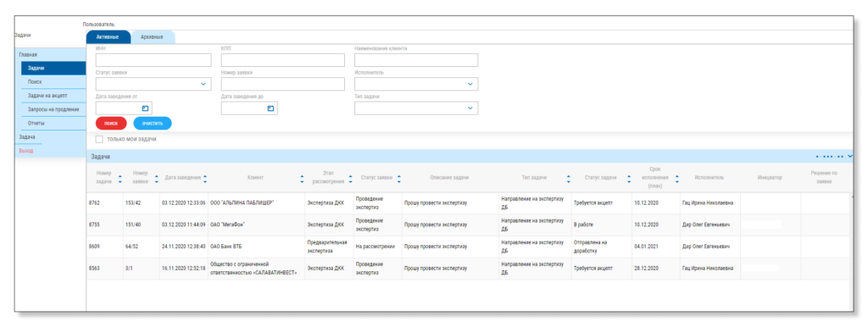
Task: Click the Описание задачи column header
Action: click(x=449, y=178)
